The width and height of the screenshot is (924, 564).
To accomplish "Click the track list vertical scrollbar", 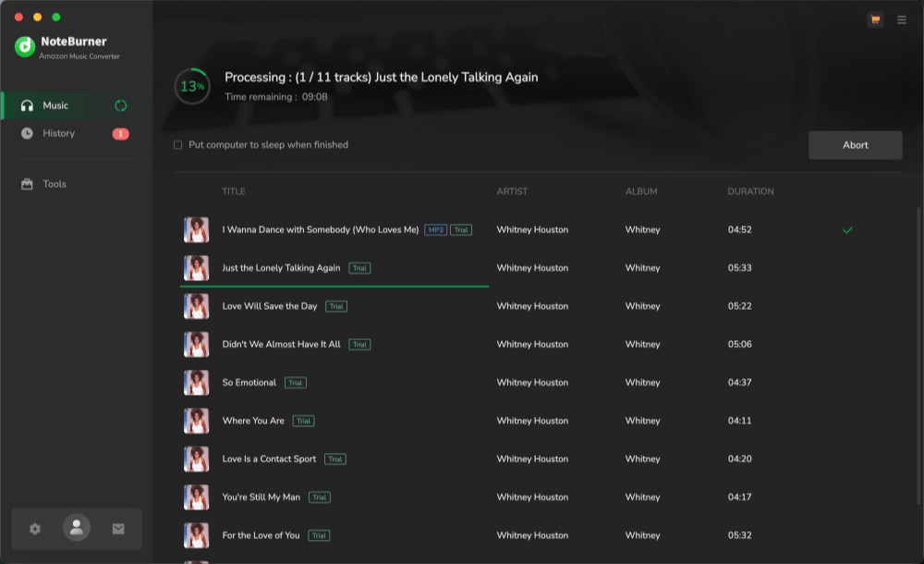I will (919, 356).
